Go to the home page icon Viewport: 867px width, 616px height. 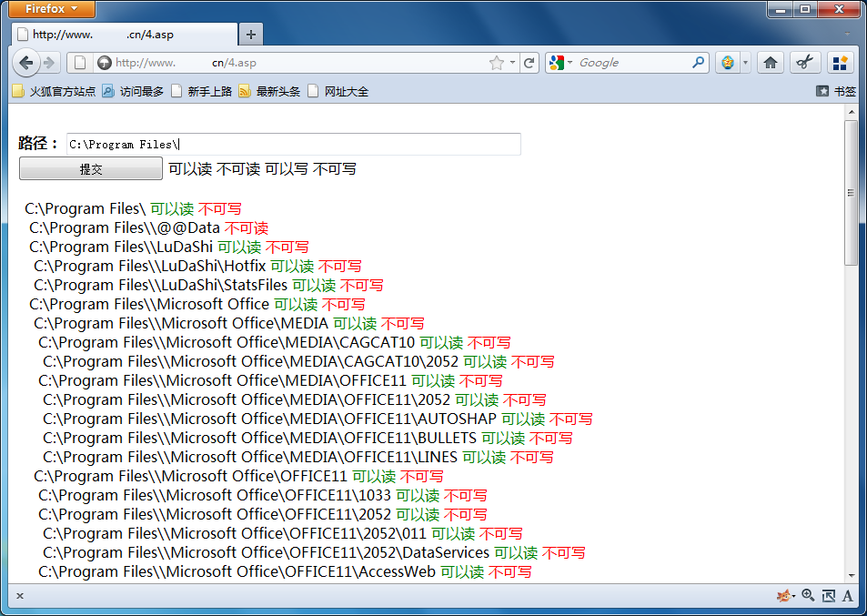(x=771, y=63)
